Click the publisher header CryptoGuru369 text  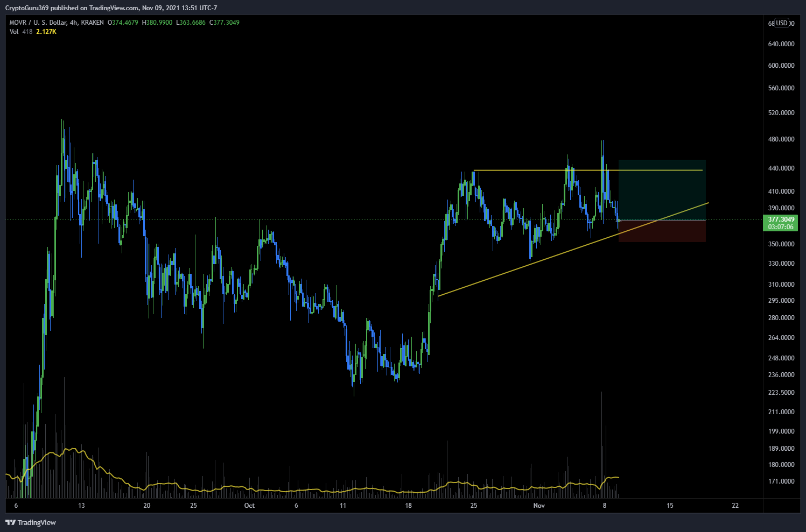tap(27, 8)
